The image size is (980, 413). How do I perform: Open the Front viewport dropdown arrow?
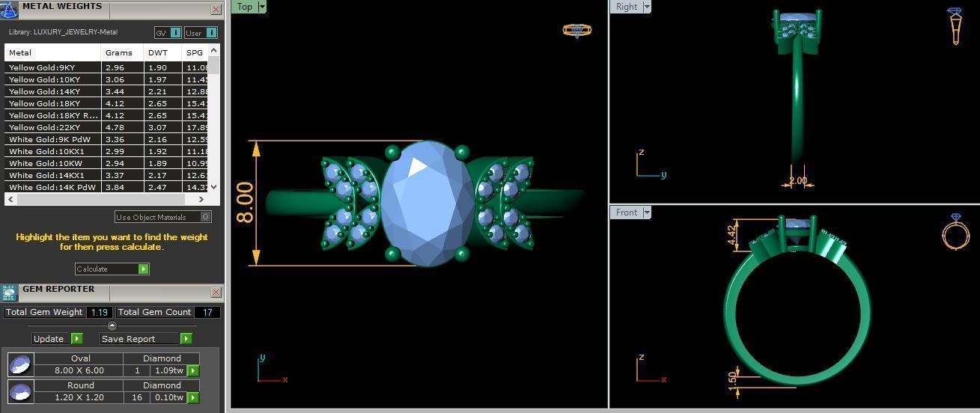click(x=647, y=212)
